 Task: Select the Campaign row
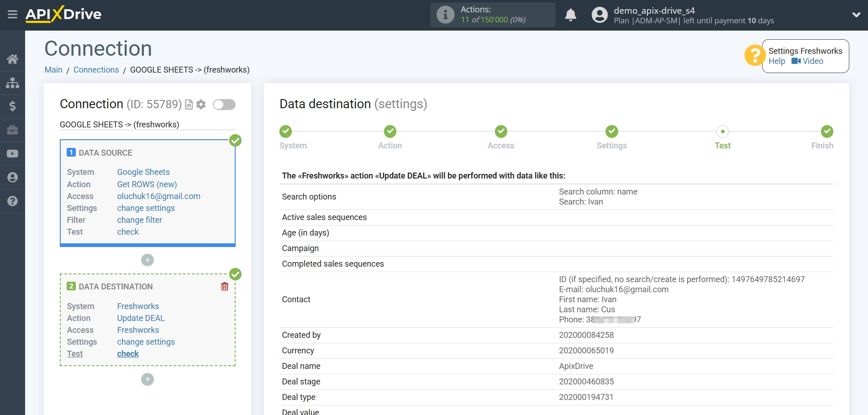coord(556,248)
